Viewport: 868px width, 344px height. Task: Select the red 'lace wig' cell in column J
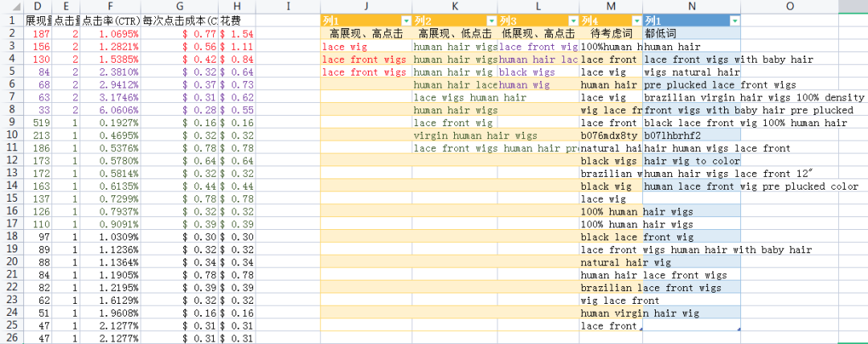pyautogui.click(x=366, y=47)
